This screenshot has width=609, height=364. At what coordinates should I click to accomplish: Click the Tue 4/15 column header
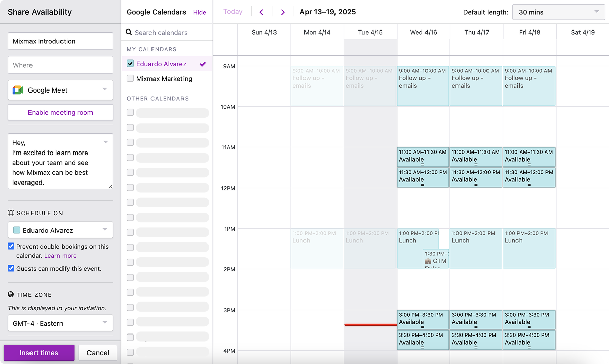(370, 32)
